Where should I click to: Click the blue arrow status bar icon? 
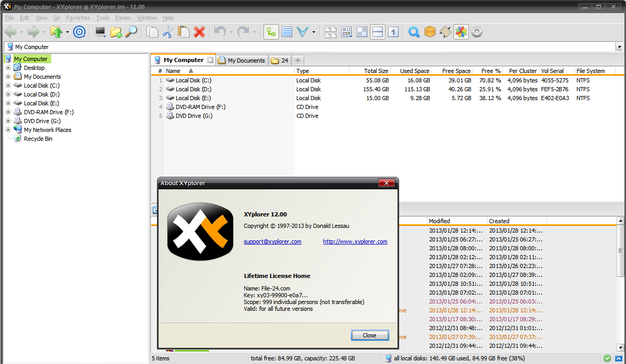point(618,358)
